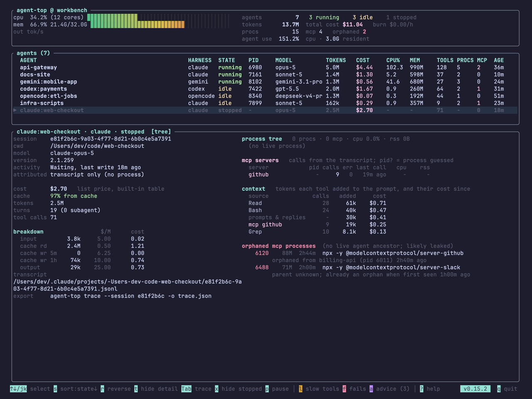Viewport: 532px width, 399px height.
Task: Toggle 't' hide detail in footer
Action: 156,389
